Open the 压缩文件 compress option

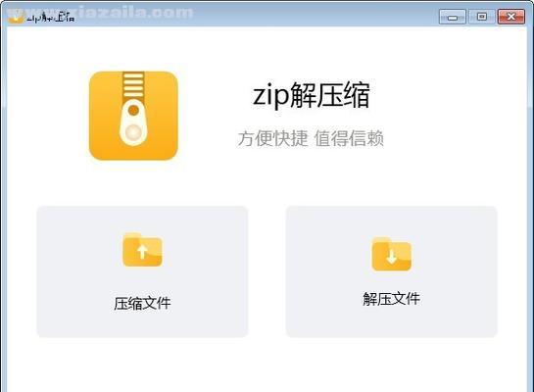coord(142,271)
